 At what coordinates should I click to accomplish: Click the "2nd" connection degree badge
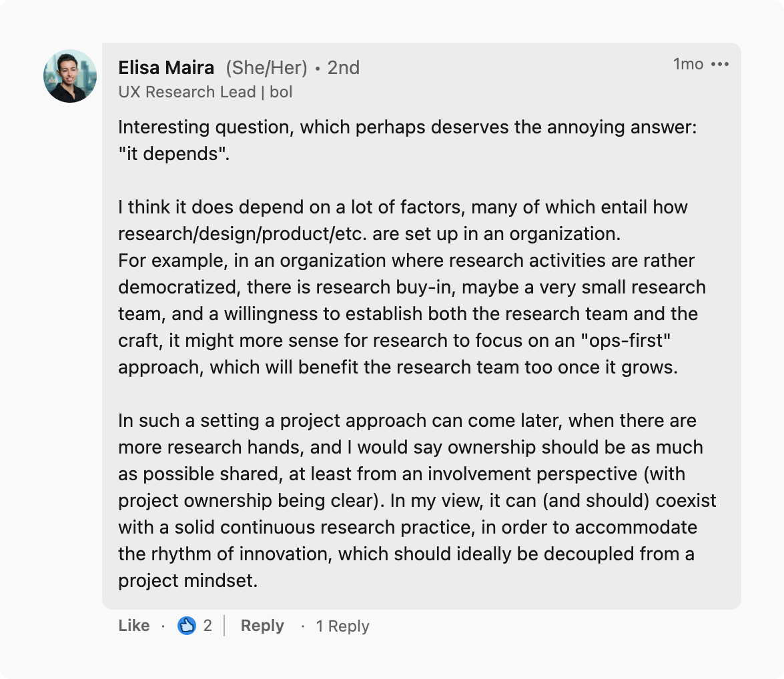click(343, 67)
